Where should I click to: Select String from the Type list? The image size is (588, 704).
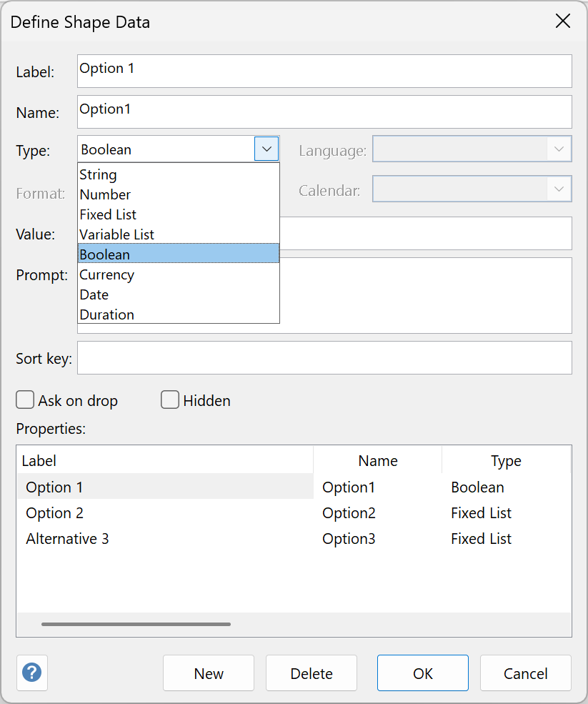click(x=99, y=174)
